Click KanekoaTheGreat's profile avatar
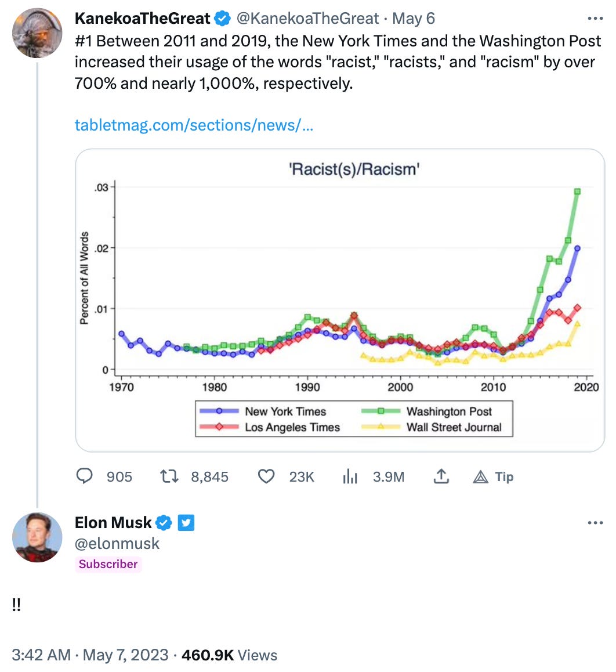Image resolution: width=616 pixels, height=672 pixels. click(x=37, y=32)
